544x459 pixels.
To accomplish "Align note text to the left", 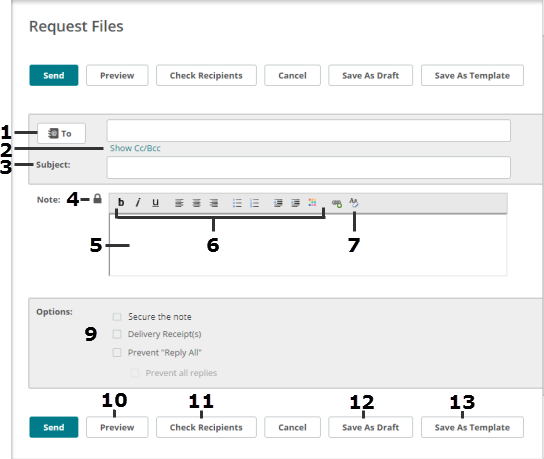I will click(179, 203).
